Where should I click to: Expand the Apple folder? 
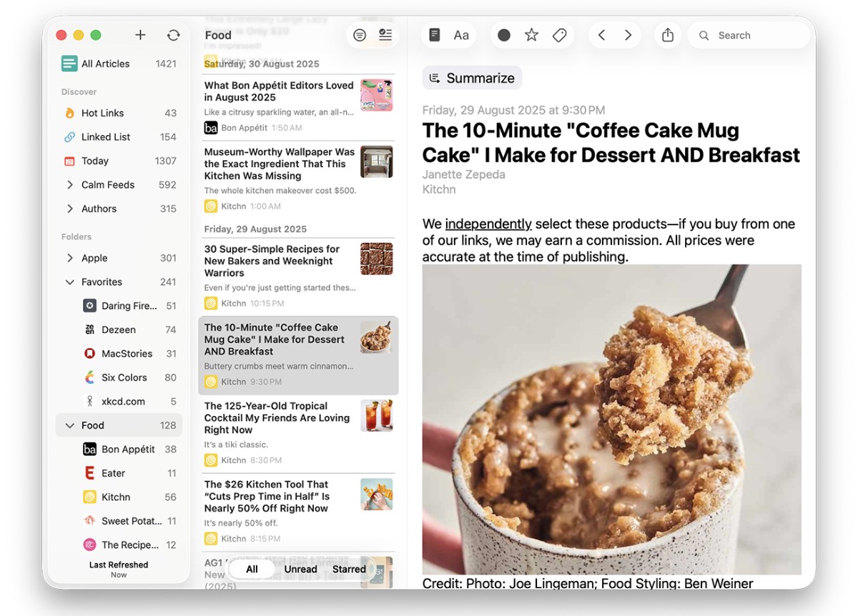tap(69, 258)
